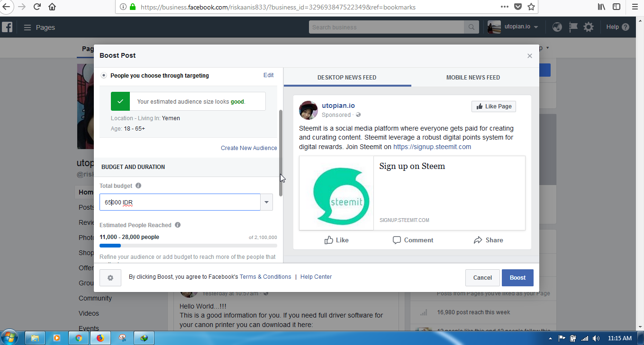The height and width of the screenshot is (345, 644).
Task: Open Firefox from the taskbar
Action: [x=100, y=338]
